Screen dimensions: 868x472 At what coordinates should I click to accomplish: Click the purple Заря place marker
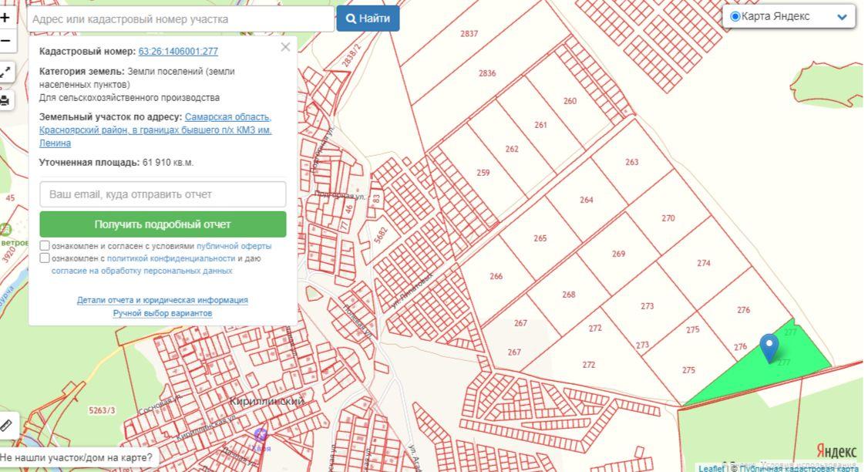(261, 436)
